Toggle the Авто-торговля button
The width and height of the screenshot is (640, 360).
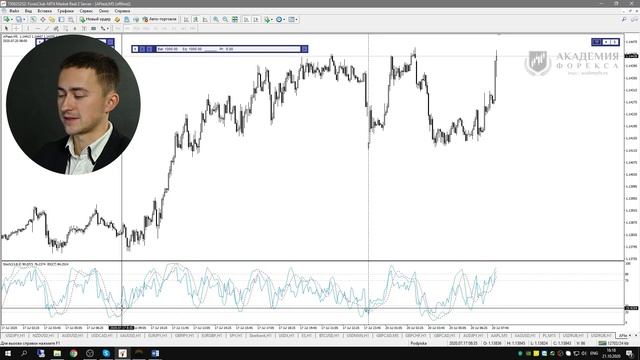(159, 19)
